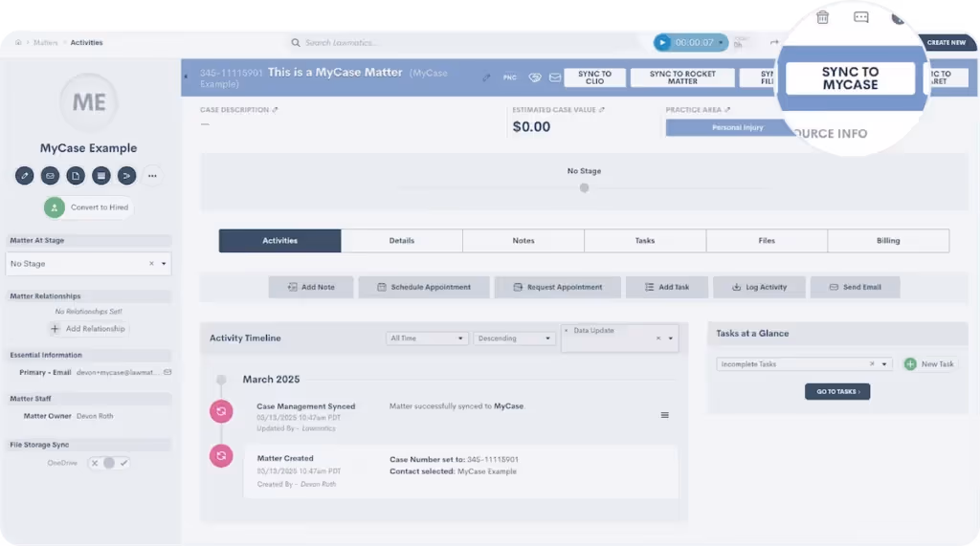
Task: Switch to the Notes tab
Action: click(523, 241)
